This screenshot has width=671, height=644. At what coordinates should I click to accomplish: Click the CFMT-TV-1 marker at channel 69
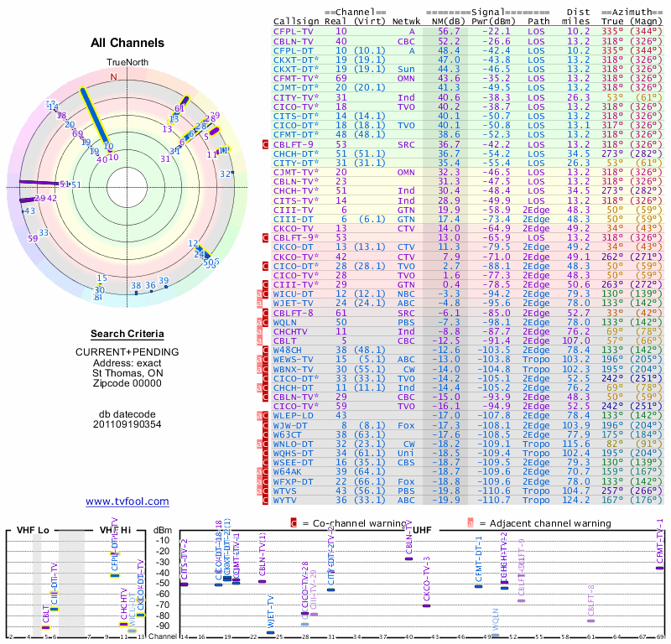pos(659,569)
